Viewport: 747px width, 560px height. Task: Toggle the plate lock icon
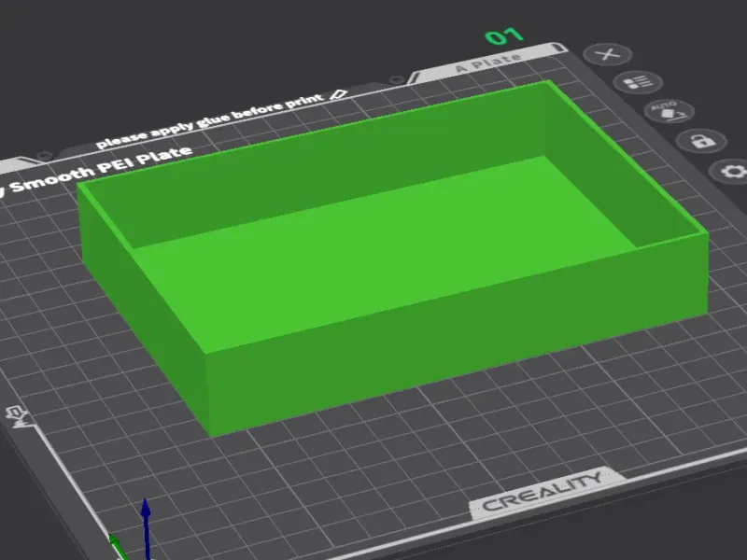pyautogui.click(x=701, y=141)
